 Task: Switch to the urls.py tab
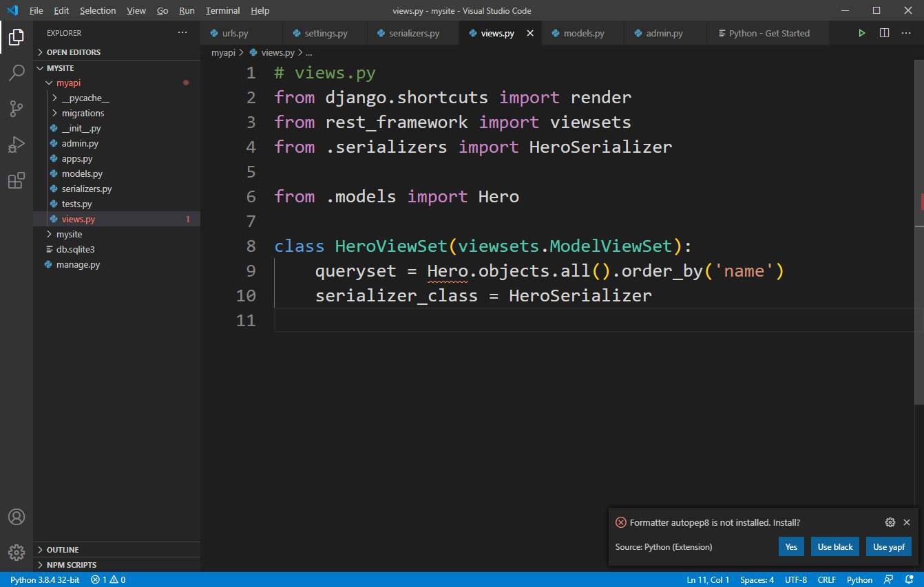241,33
